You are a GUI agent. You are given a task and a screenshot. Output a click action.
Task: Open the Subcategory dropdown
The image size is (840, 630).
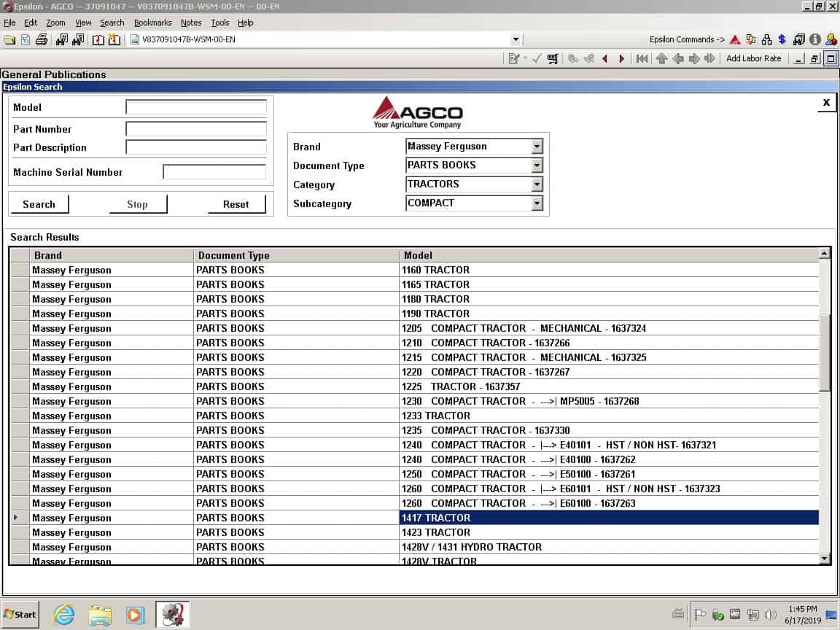click(x=537, y=203)
